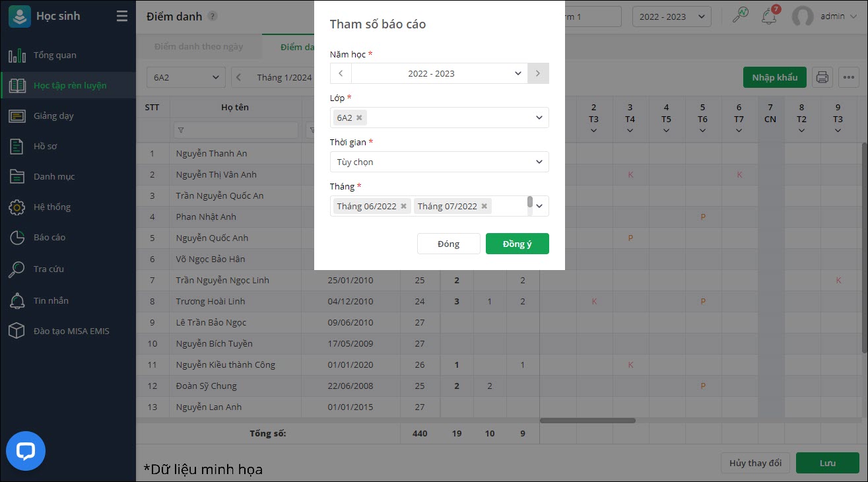Remove the 6A2 class tag
Screen dimensions: 868x482
click(x=359, y=118)
